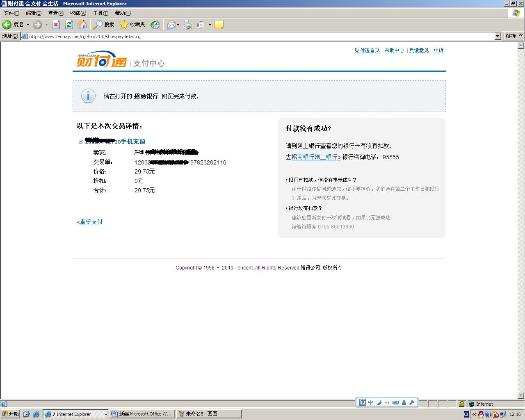Toggle the IME soft keyboard icon
The height and width of the screenshot is (420, 525).
[x=395, y=402]
